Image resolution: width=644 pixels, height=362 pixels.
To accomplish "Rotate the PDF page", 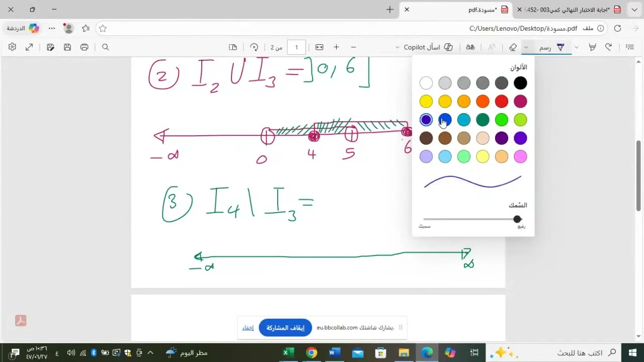I will pyautogui.click(x=254, y=47).
